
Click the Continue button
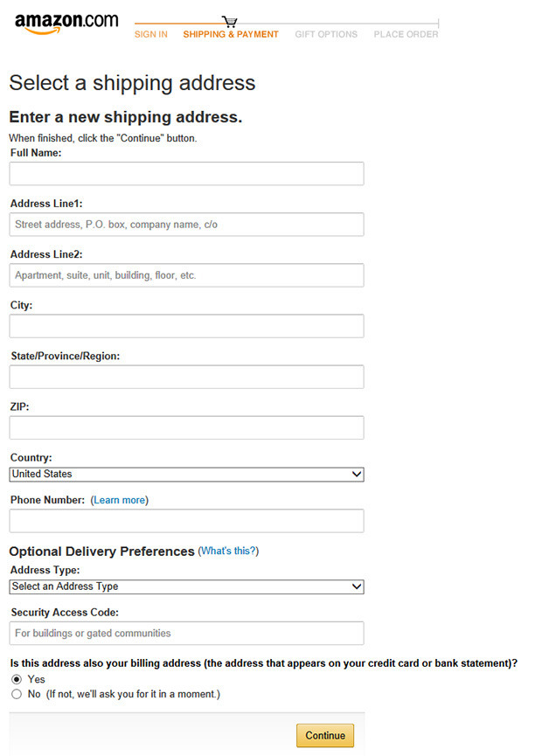coord(325,735)
